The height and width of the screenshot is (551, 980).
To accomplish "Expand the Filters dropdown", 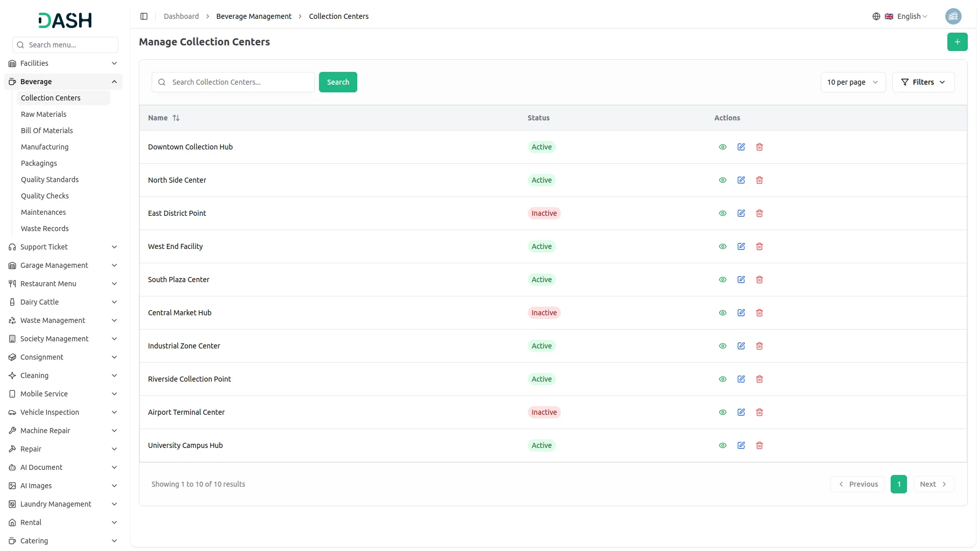I will [923, 82].
